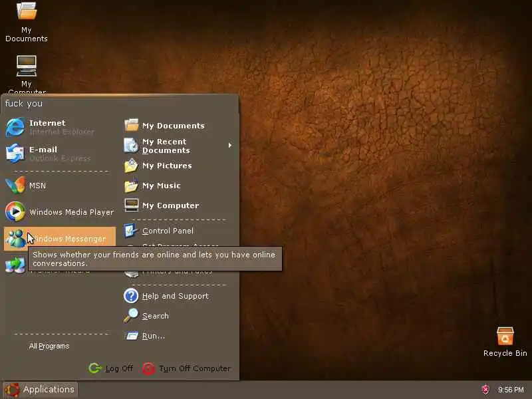Click the Ubuntu logo on the Applications button
The height and width of the screenshot is (399, 532).
[12, 390]
